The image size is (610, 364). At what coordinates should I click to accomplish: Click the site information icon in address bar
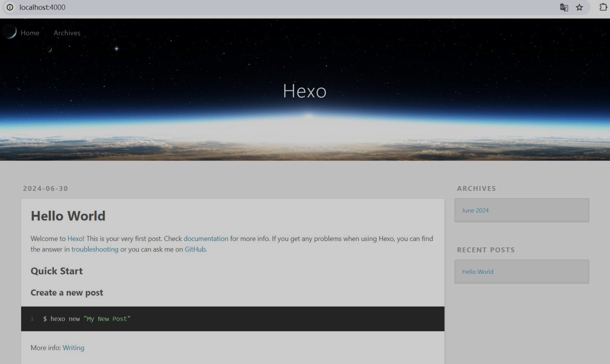[x=10, y=7]
